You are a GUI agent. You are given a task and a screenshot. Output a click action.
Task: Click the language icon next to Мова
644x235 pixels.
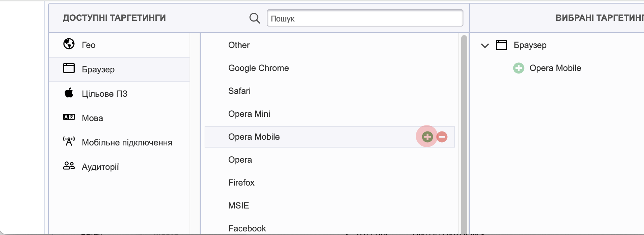click(69, 117)
